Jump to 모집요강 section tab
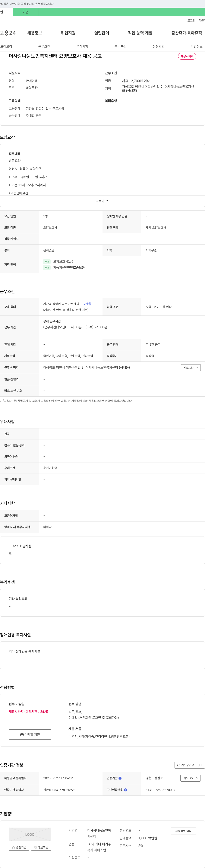This screenshot has width=205, height=868. 6,46
